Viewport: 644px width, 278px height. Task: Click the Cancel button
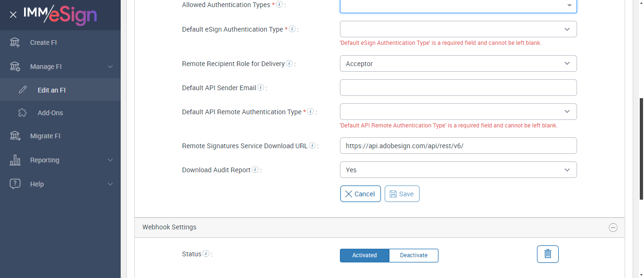pyautogui.click(x=360, y=194)
